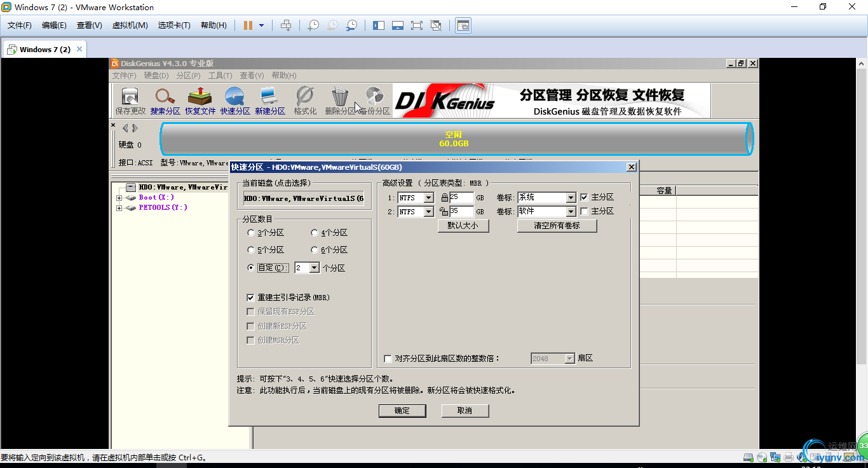868x468 pixels.
Task: Open the 卷标 系统 label dropdown
Action: pyautogui.click(x=571, y=198)
